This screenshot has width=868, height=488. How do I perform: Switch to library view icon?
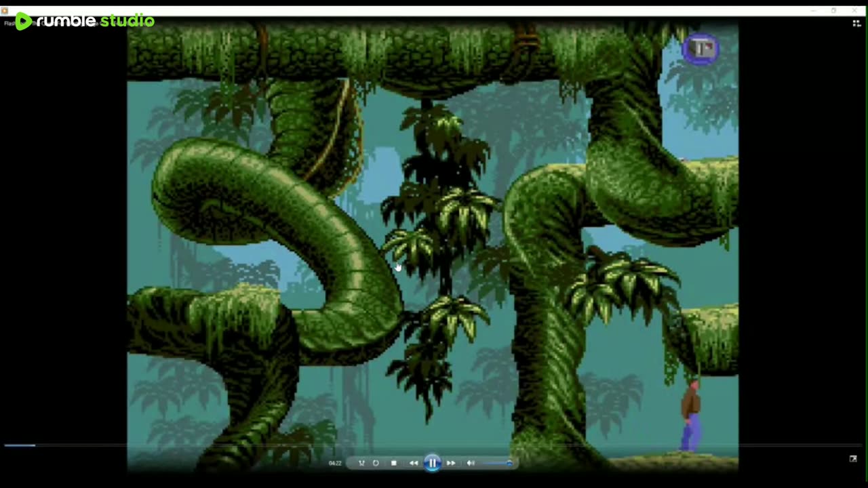point(856,23)
